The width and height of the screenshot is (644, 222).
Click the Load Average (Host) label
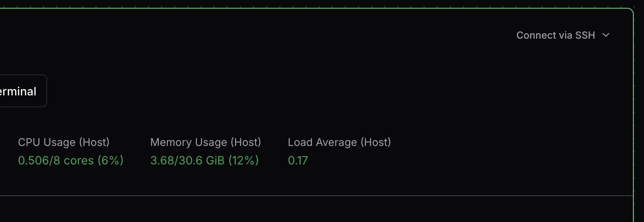click(x=339, y=142)
